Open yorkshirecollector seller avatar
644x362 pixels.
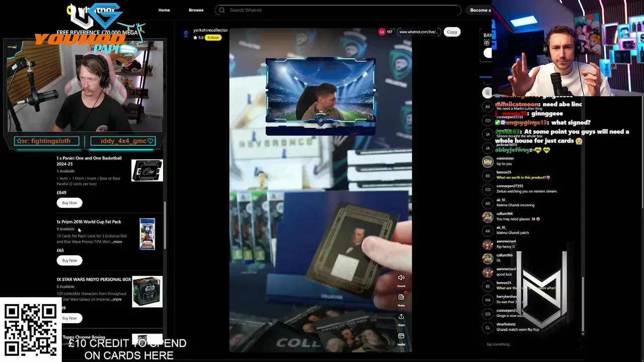(x=186, y=33)
